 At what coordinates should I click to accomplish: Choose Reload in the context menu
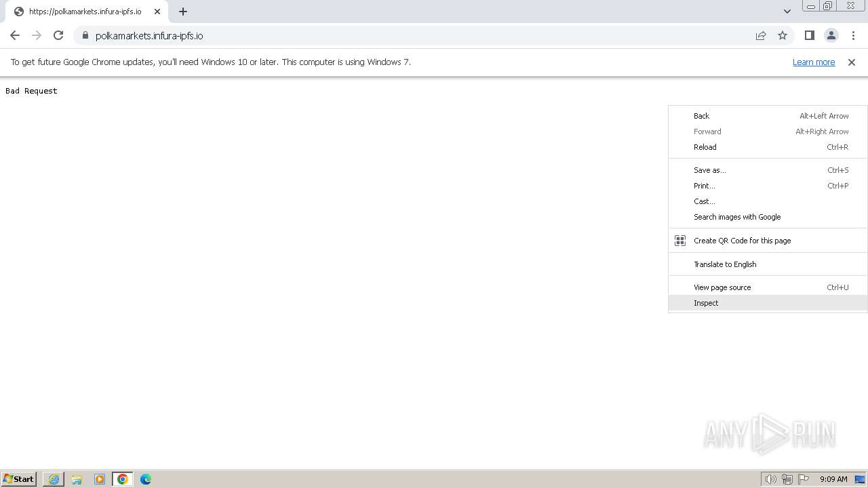[x=768, y=147]
